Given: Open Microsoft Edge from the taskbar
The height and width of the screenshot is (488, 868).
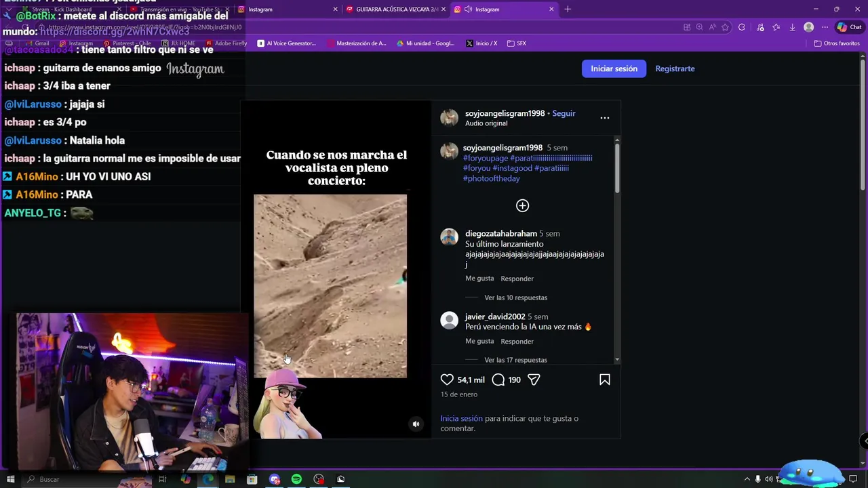Looking at the screenshot, I should tap(208, 479).
